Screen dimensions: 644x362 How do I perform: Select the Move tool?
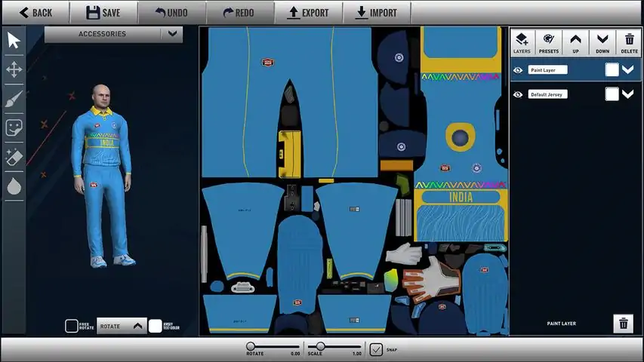click(x=14, y=70)
